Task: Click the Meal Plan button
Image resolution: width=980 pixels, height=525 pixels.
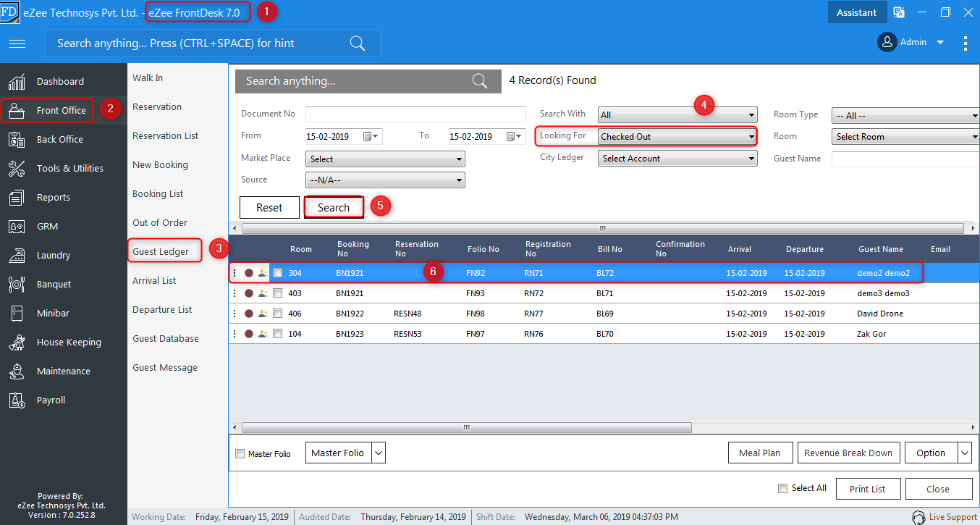Action: 760,453
